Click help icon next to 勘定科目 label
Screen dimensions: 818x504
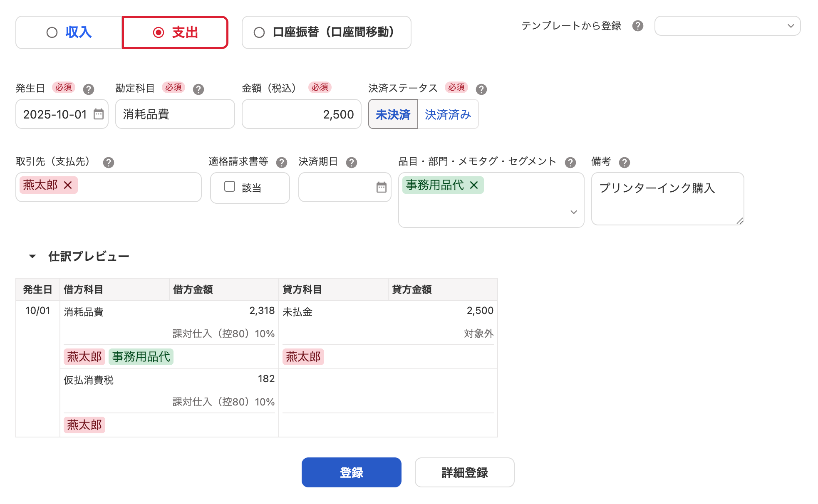pos(198,89)
